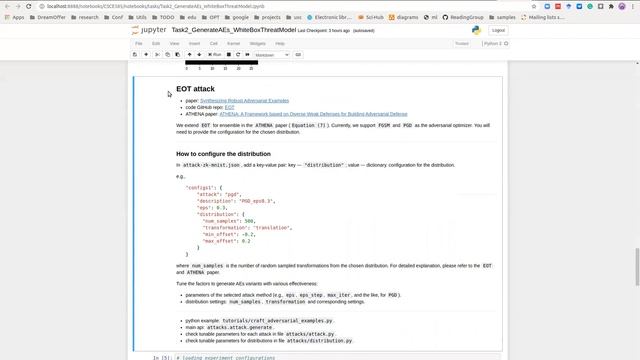Open the Apps bookmarks shortcut

point(15,18)
